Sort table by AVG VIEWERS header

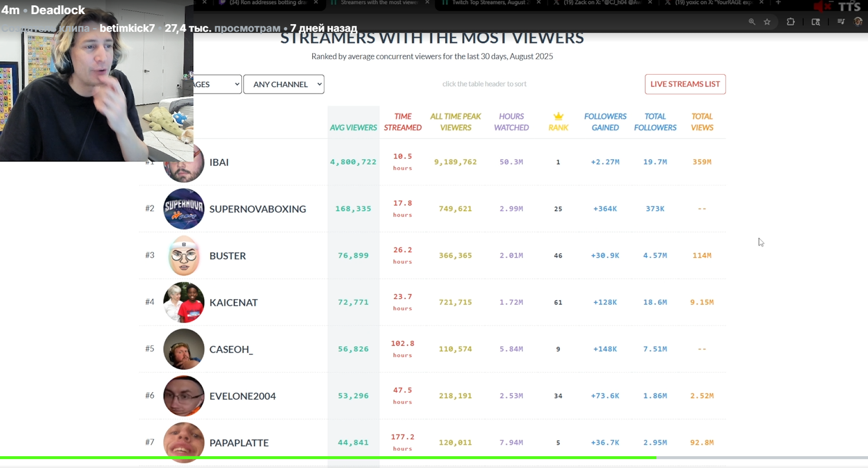pyautogui.click(x=353, y=127)
